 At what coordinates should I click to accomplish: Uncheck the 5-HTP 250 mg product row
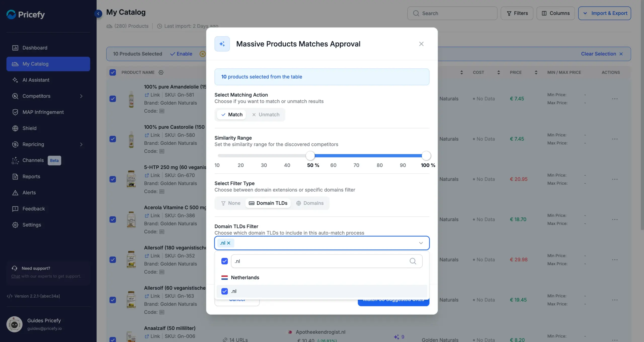[x=113, y=179]
